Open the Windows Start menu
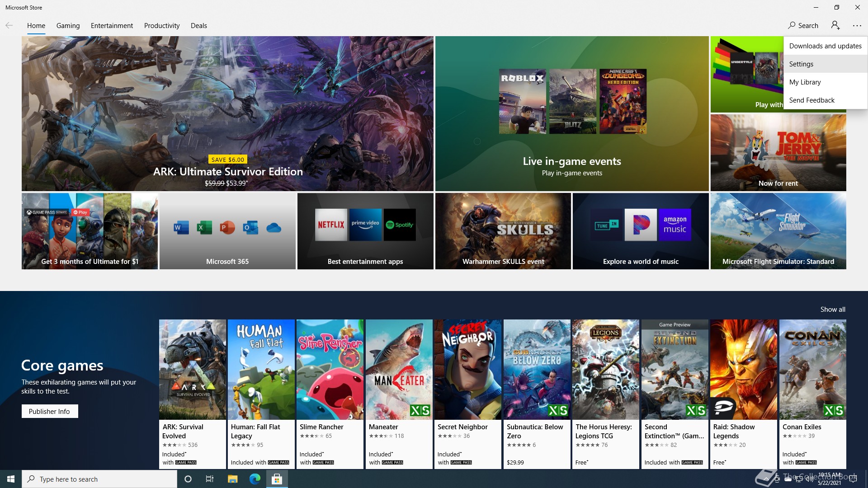The image size is (868, 488). 11,479
